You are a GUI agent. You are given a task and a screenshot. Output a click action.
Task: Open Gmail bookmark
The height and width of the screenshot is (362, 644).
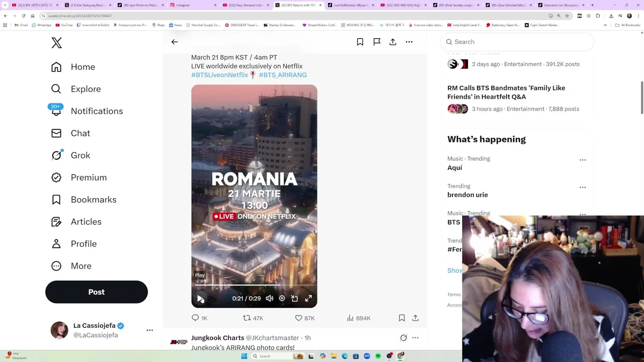point(22,25)
